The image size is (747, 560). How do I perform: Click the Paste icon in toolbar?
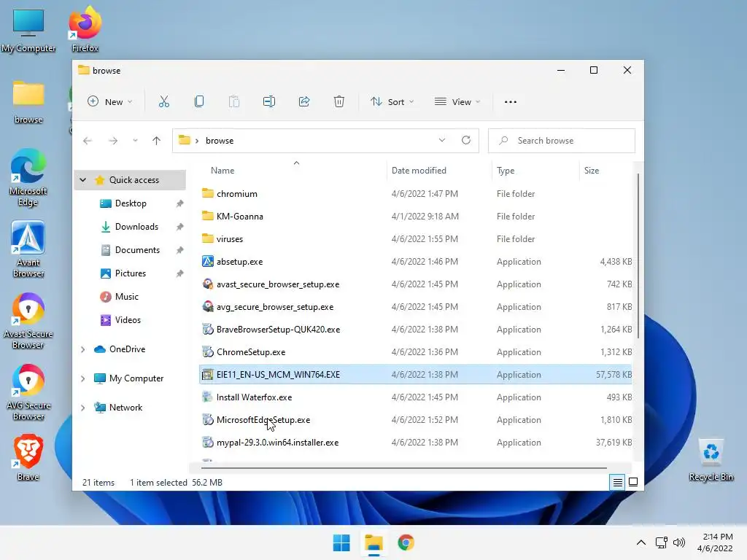pyautogui.click(x=234, y=101)
